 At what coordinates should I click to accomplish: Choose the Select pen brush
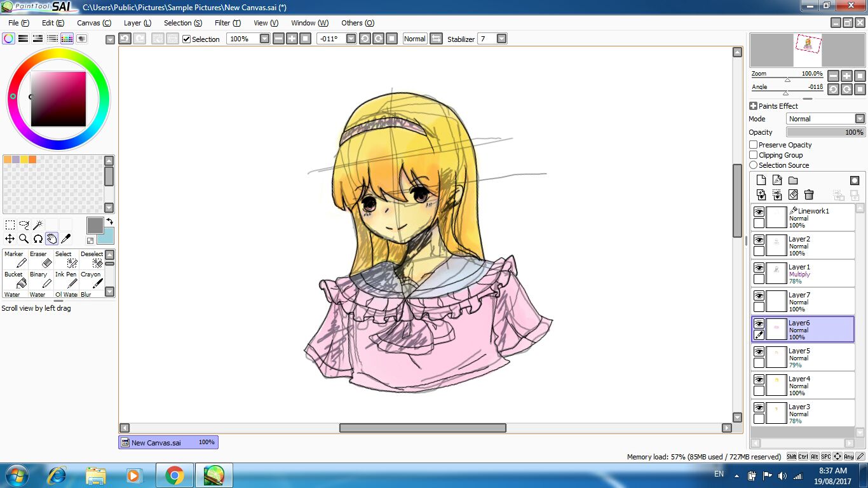click(66, 259)
